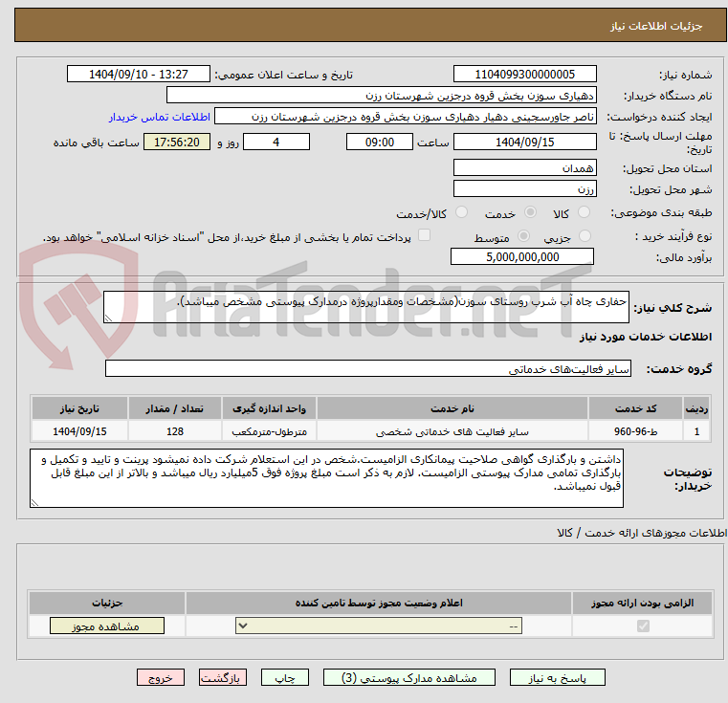
Task: Click the اطلاعات خدمات مورد نیاز heading
Action: pos(646,337)
